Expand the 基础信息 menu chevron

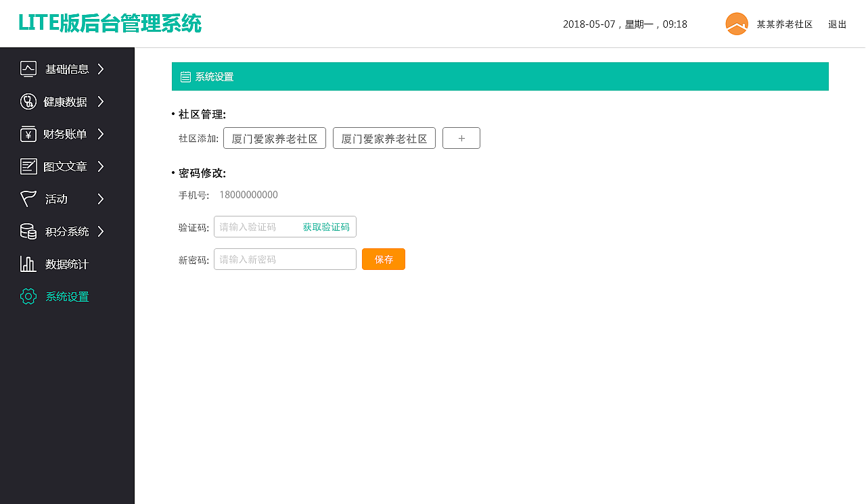[101, 69]
